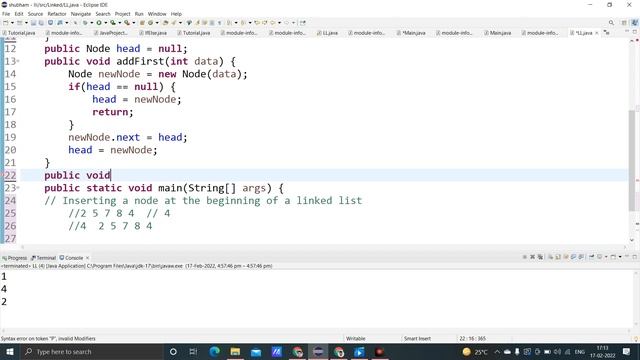Image resolution: width=640 pixels, height=360 pixels.
Task: Collapse the addFirst method at line 13
Action: coord(18,61)
